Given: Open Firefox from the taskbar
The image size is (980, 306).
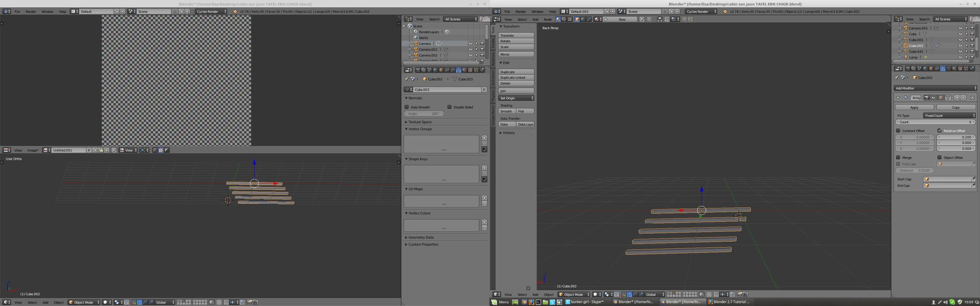Looking at the screenshot, I should point(531,302).
